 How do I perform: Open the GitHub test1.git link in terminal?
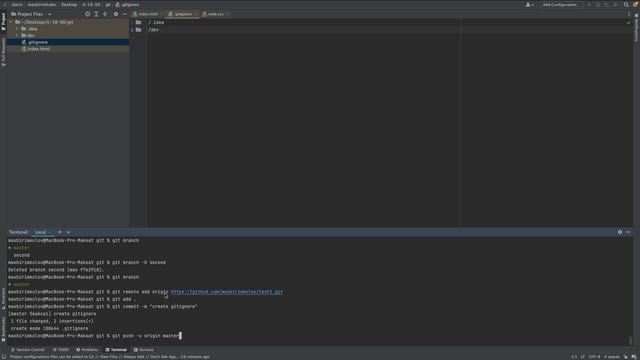point(227,292)
